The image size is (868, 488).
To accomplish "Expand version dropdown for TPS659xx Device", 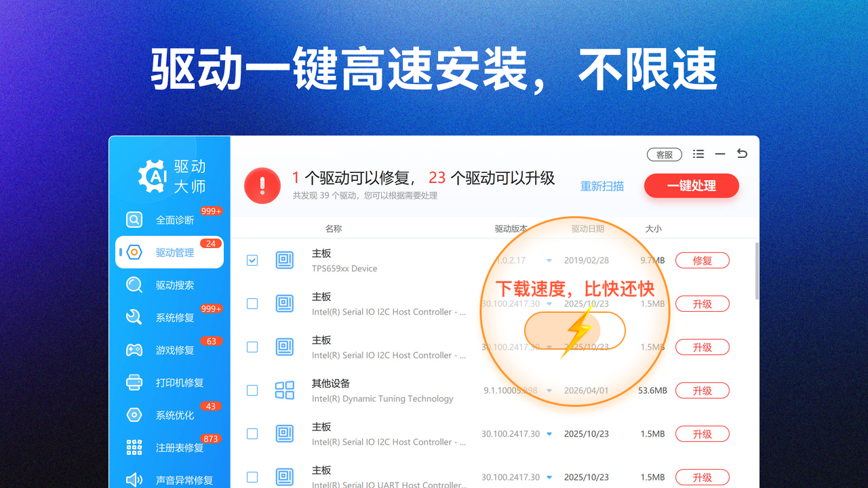I will pos(549,260).
